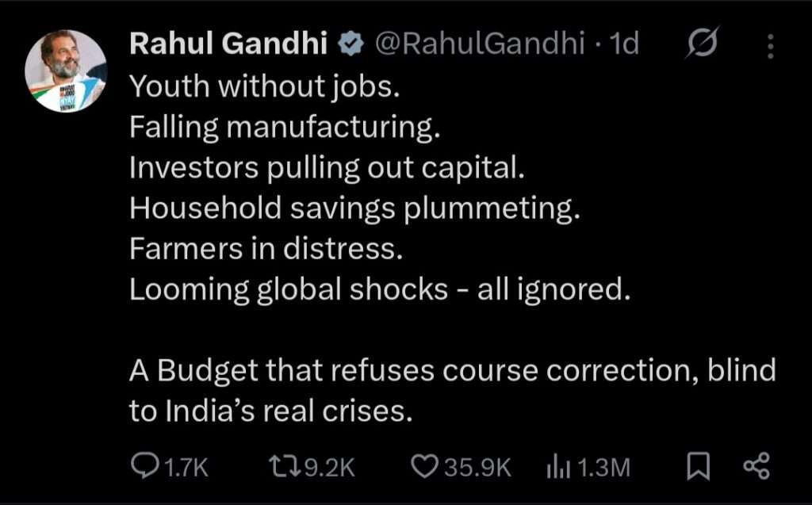Click Rahul Gandhi's verified badge

349,44
